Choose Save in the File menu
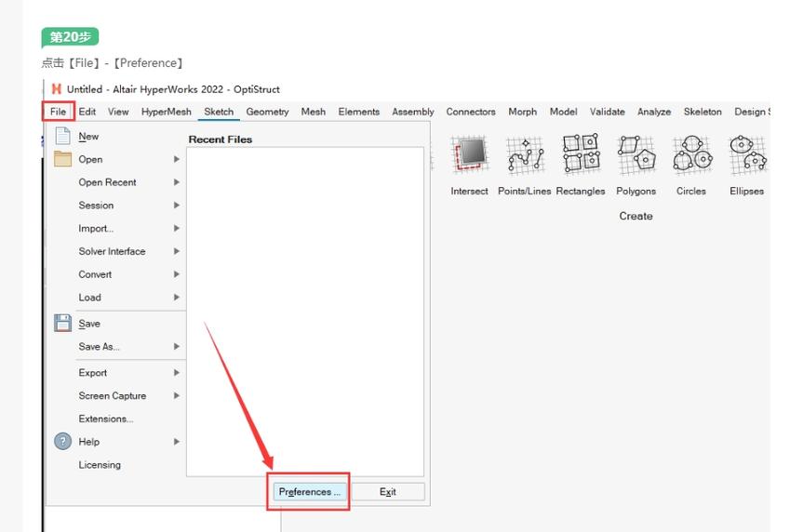This screenshot has width=803, height=532. (89, 324)
